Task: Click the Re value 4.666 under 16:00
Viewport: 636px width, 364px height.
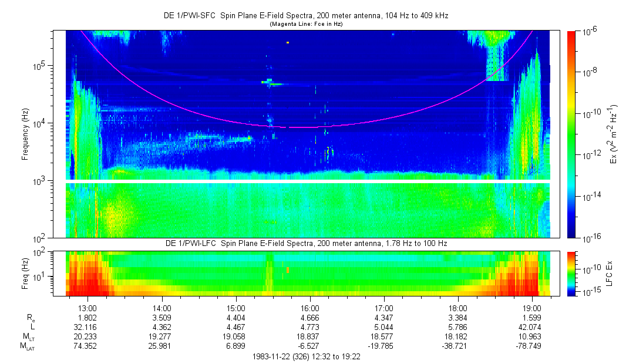Action: pyautogui.click(x=310, y=318)
